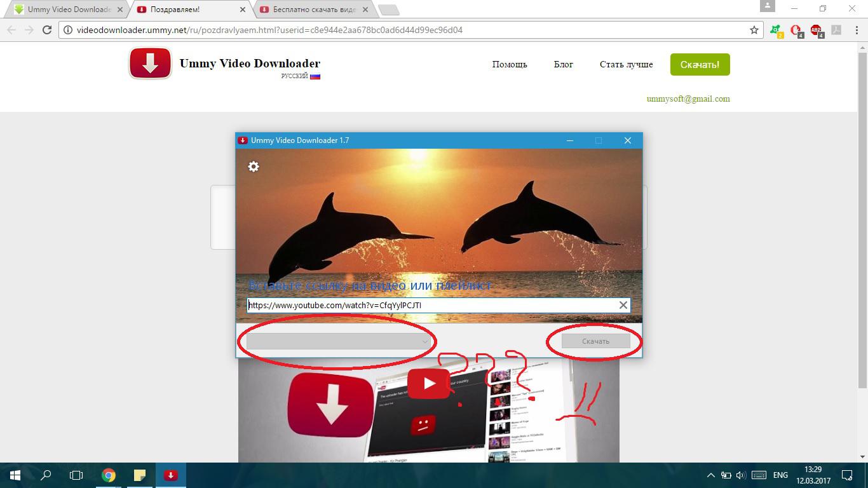Expand the video quality dropdown in Ummy
This screenshot has height=488, width=868.
[339, 341]
